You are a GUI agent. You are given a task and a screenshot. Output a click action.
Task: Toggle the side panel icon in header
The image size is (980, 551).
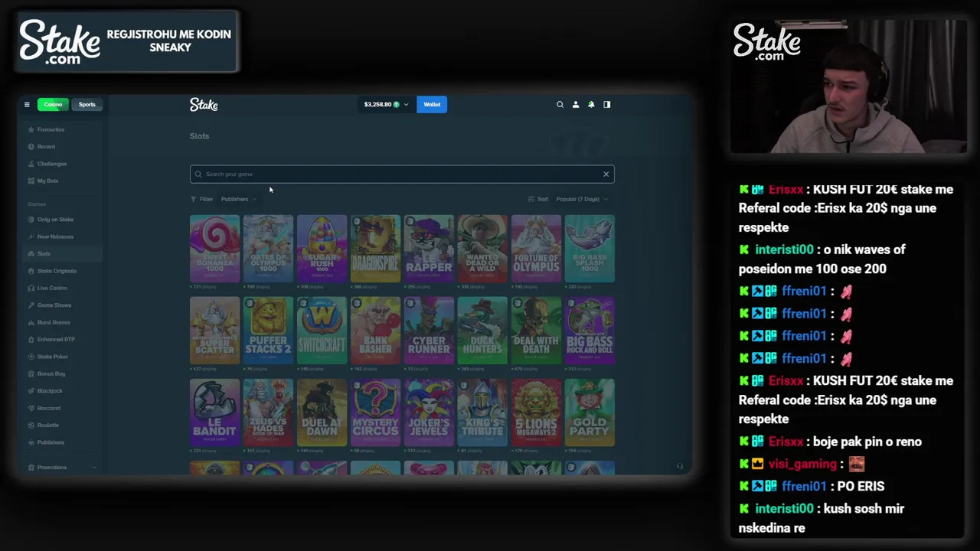tap(607, 105)
